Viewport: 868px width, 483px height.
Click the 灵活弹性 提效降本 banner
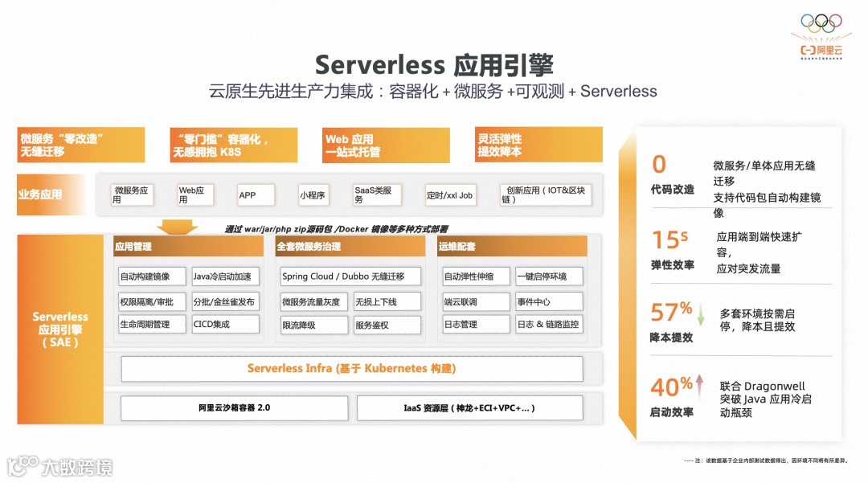coord(538,145)
